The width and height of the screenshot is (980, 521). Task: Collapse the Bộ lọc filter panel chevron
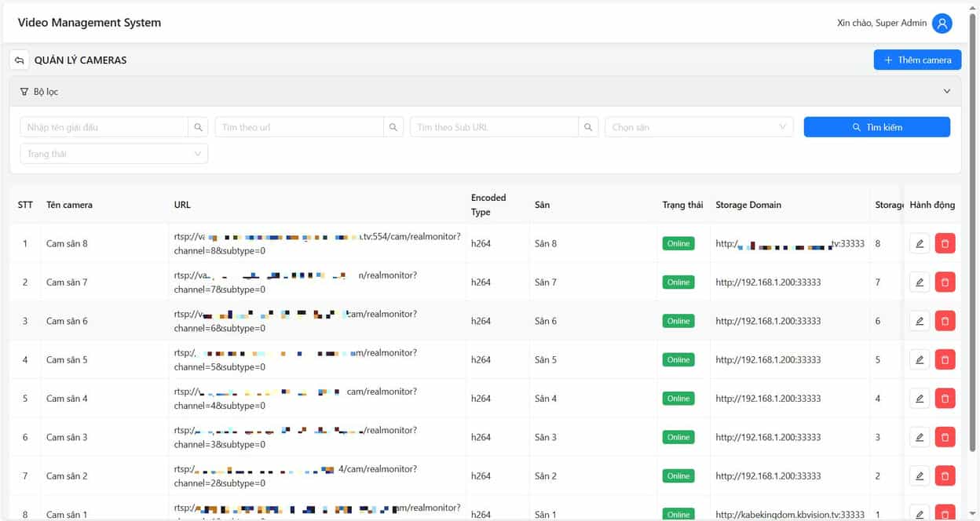[946, 92]
